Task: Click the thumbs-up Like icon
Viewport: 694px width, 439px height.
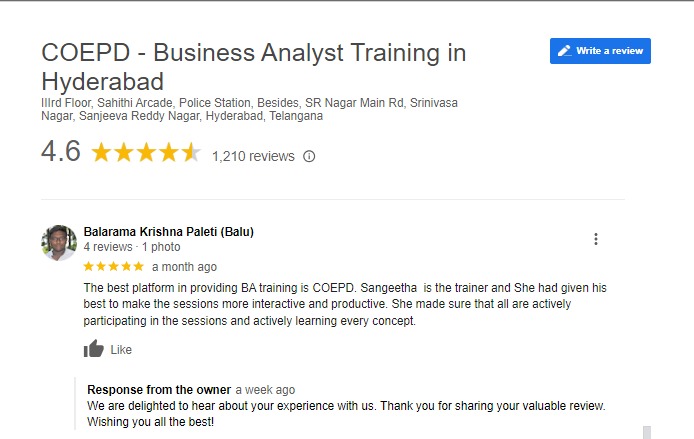Action: click(x=94, y=349)
